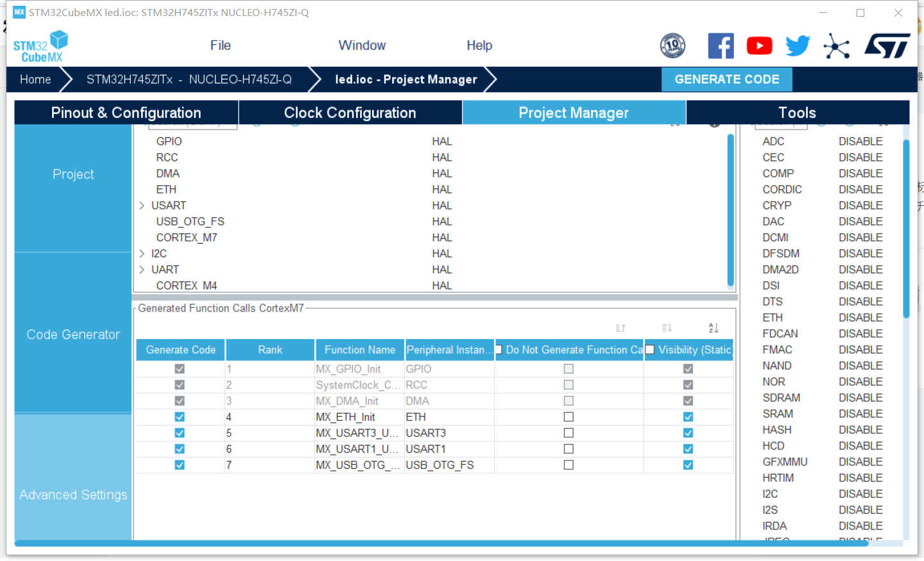Select the GFXMMU callback entry
The width and height of the screenshot is (924, 561).
coord(785,462)
